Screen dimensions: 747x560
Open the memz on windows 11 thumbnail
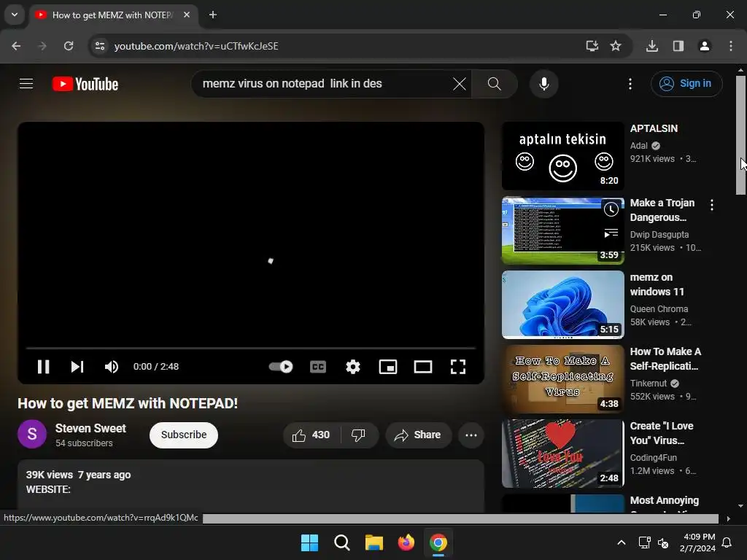point(562,304)
